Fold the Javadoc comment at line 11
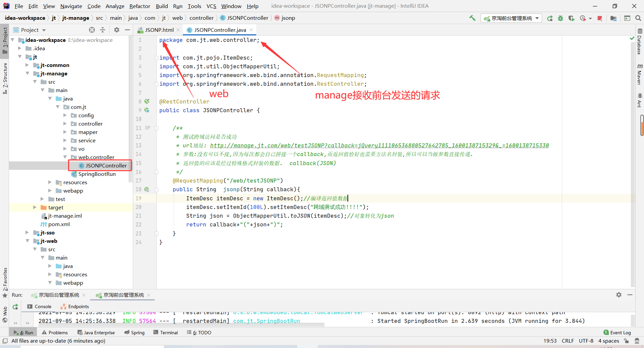644x348 pixels. (x=156, y=128)
